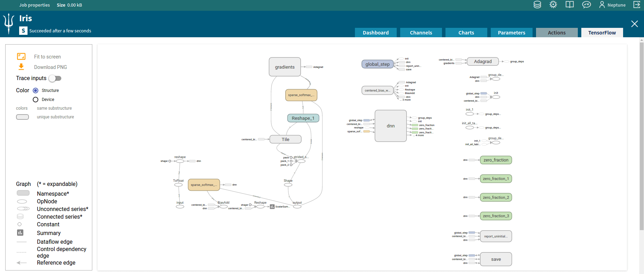Open the Neptune user account link
This screenshot has height=274, width=644.
pos(612,5)
